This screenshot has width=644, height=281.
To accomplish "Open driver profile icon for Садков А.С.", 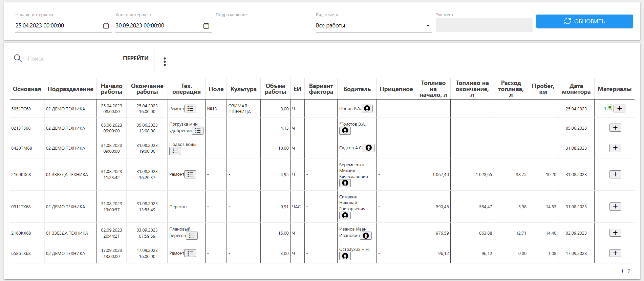I will 369,148.
